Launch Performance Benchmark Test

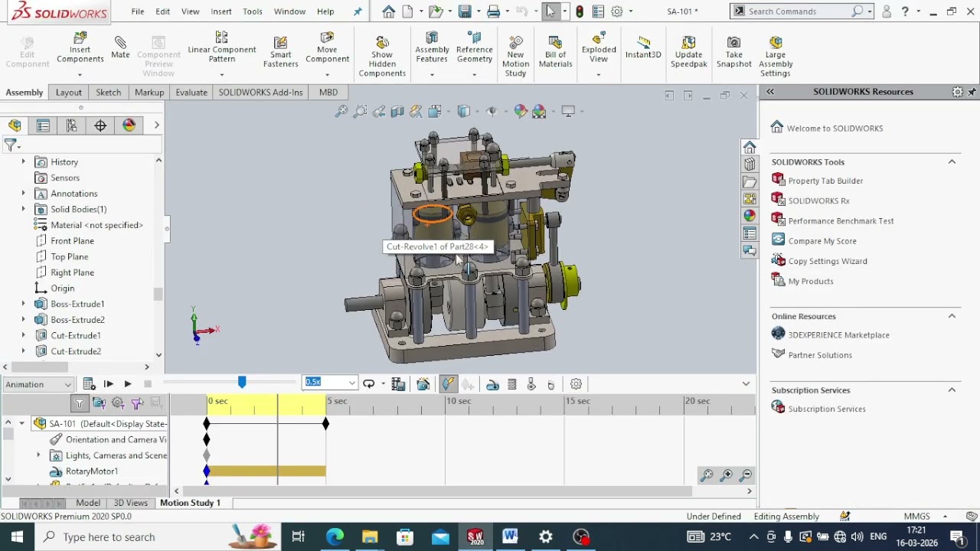click(x=841, y=220)
